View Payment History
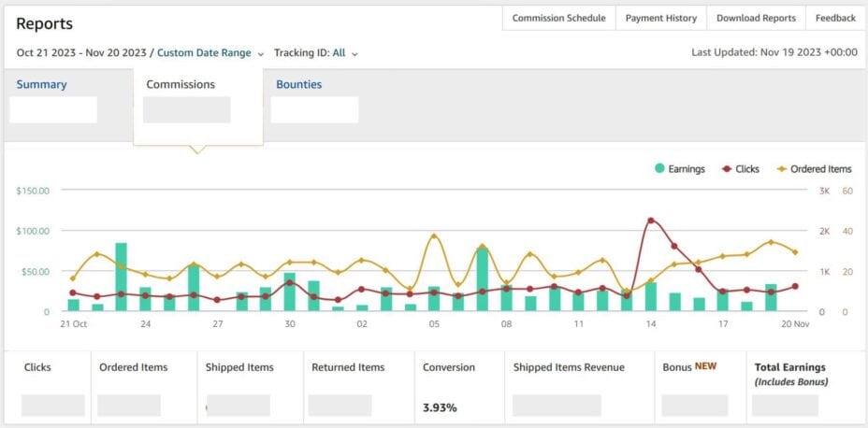868x428 pixels. coord(660,18)
